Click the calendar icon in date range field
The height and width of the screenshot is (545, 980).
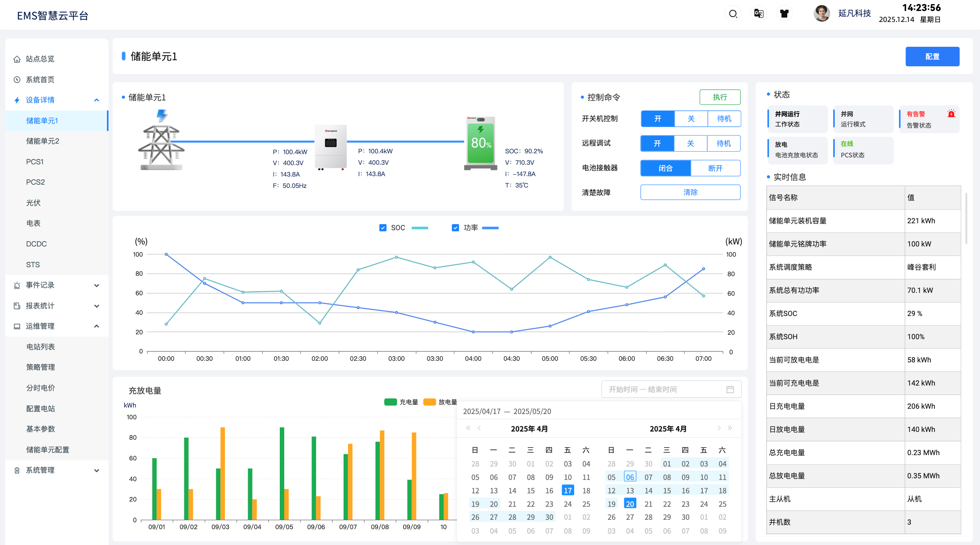730,390
